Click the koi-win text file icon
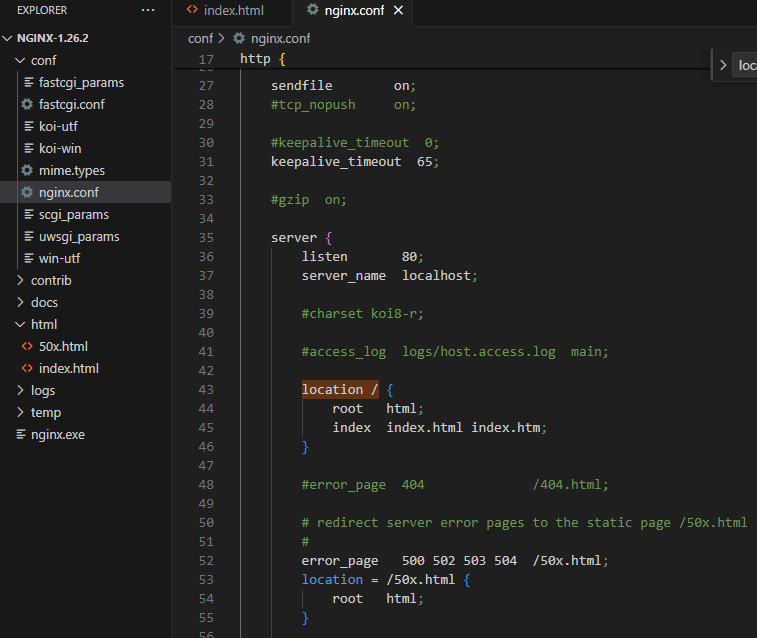The width and height of the screenshot is (757, 638). [29, 149]
